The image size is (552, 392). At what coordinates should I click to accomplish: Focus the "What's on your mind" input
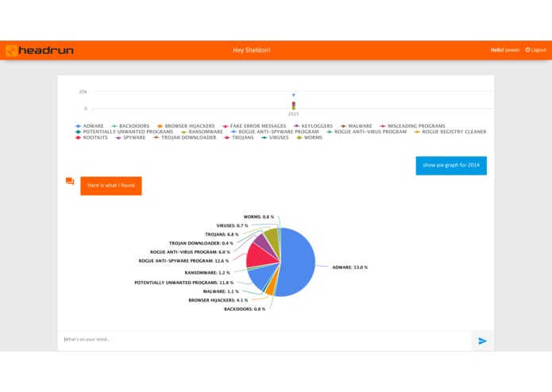pyautogui.click(x=264, y=340)
